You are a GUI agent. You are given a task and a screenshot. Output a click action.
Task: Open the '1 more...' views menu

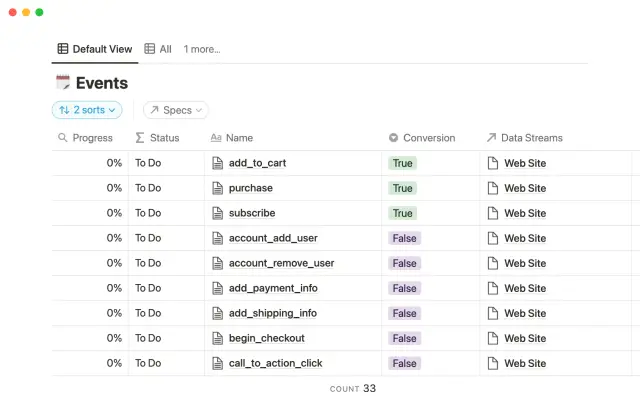point(202,49)
